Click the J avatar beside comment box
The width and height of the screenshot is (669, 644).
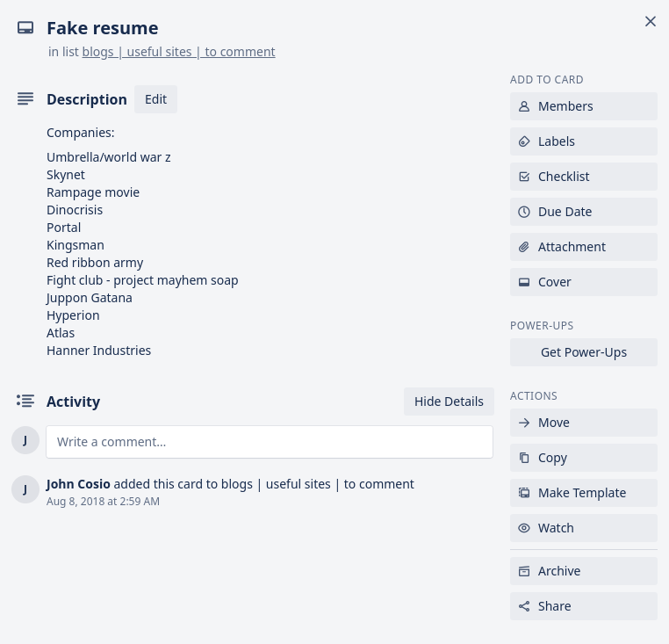tap(25, 440)
